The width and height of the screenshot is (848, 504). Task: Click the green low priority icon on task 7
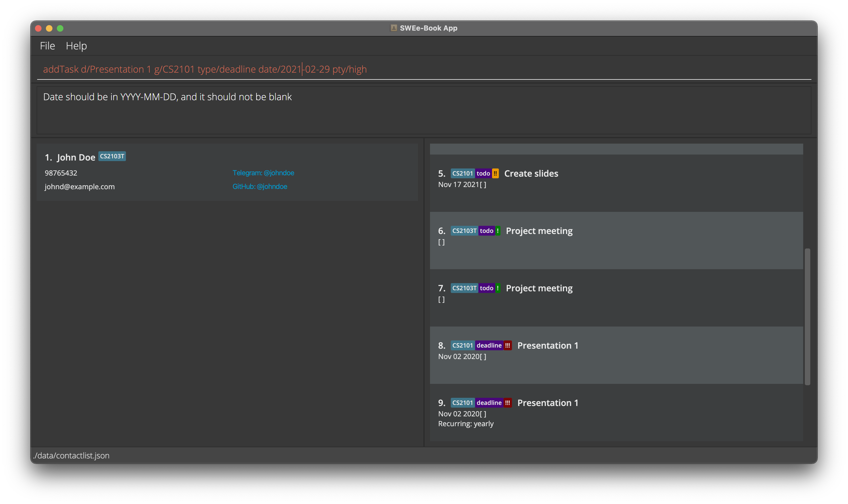pos(498,288)
